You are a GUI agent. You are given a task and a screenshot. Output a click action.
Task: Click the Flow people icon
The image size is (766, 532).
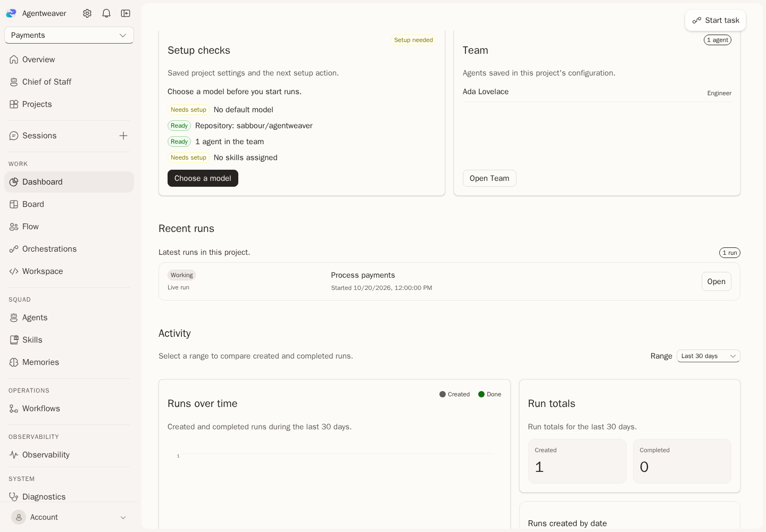click(14, 227)
